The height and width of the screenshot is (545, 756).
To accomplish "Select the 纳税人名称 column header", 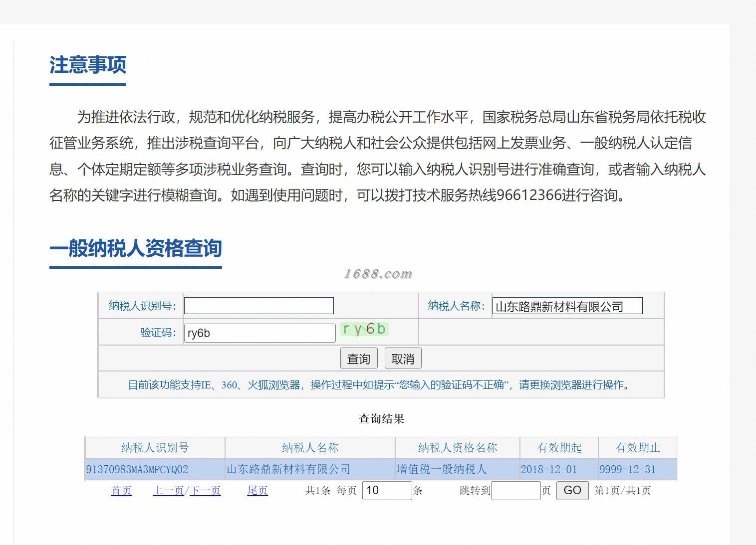I will (x=310, y=448).
